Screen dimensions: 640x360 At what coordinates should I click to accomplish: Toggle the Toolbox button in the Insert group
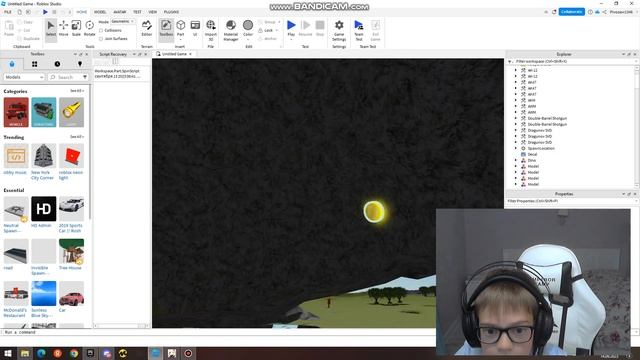[x=166, y=29]
